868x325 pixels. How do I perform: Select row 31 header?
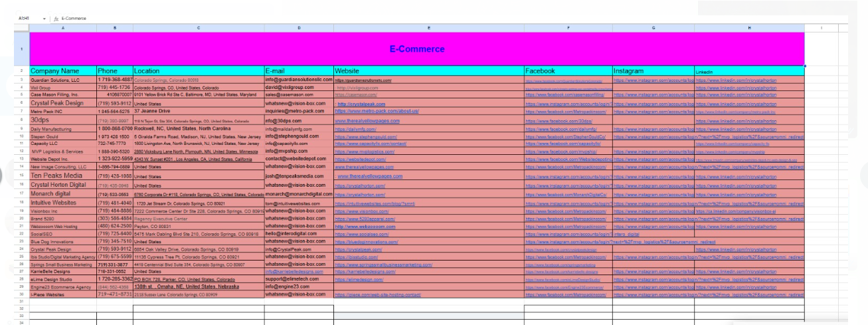(x=21, y=300)
